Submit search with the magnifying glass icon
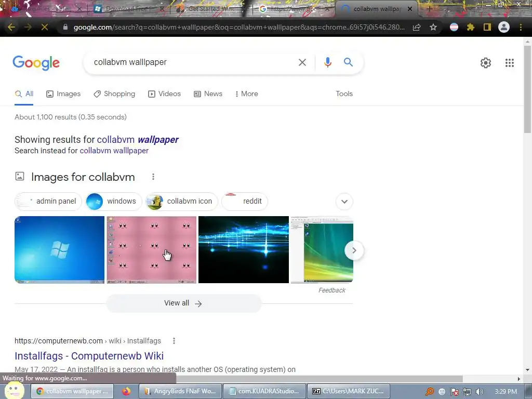The image size is (532, 399). [x=348, y=62]
